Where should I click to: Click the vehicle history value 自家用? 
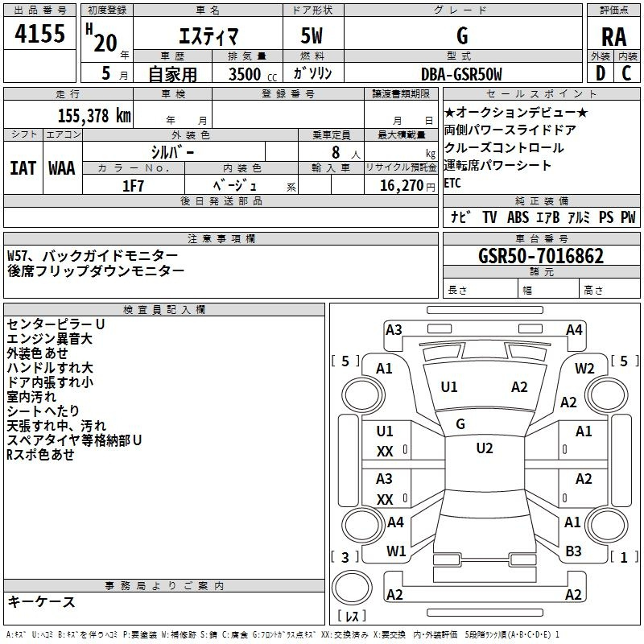coord(172,74)
